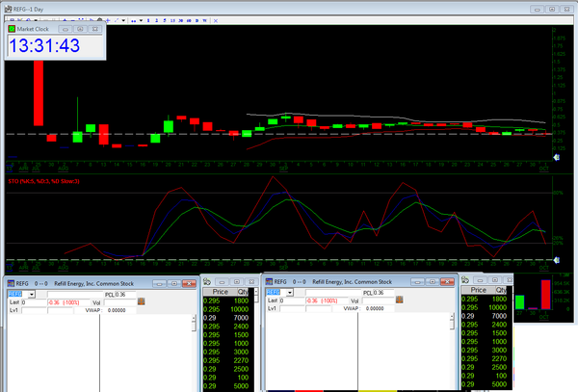Image resolution: width=578 pixels, height=392 pixels.
Task: Click the REFG chart window title icon
Action: click(x=6, y=5)
